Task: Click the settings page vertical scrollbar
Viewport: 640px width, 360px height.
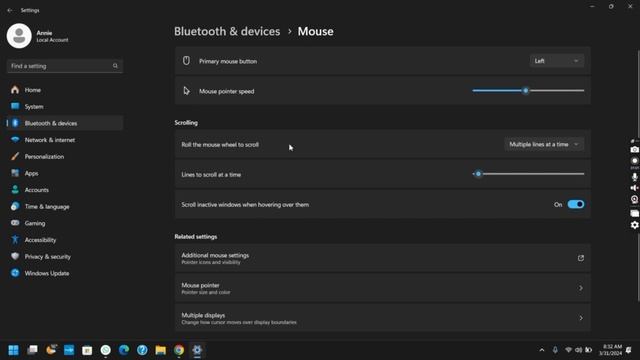Action: 638,176
